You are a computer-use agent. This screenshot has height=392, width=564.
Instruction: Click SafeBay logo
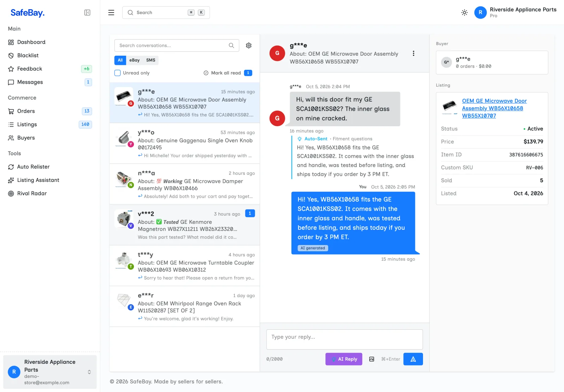tap(27, 13)
